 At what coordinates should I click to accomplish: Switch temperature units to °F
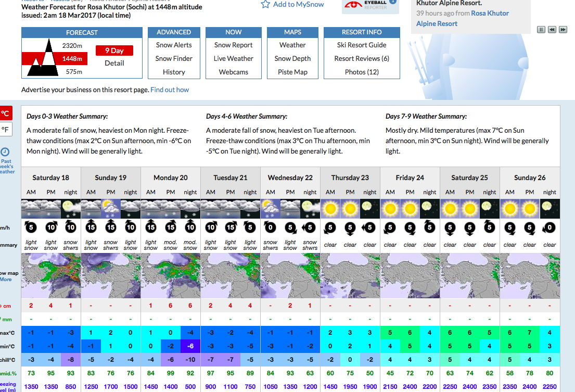(x=6, y=129)
